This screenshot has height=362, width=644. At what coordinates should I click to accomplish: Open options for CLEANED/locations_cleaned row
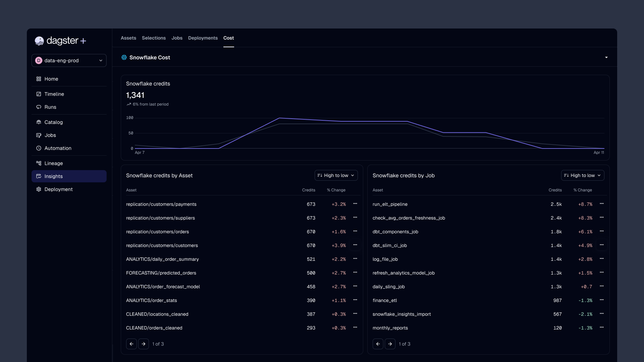(355, 313)
